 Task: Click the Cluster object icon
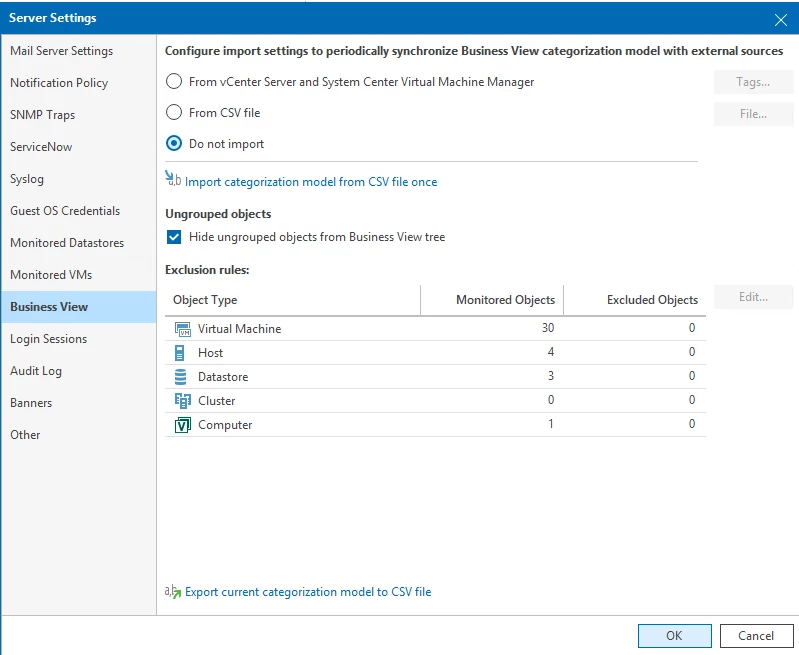pyautogui.click(x=182, y=401)
